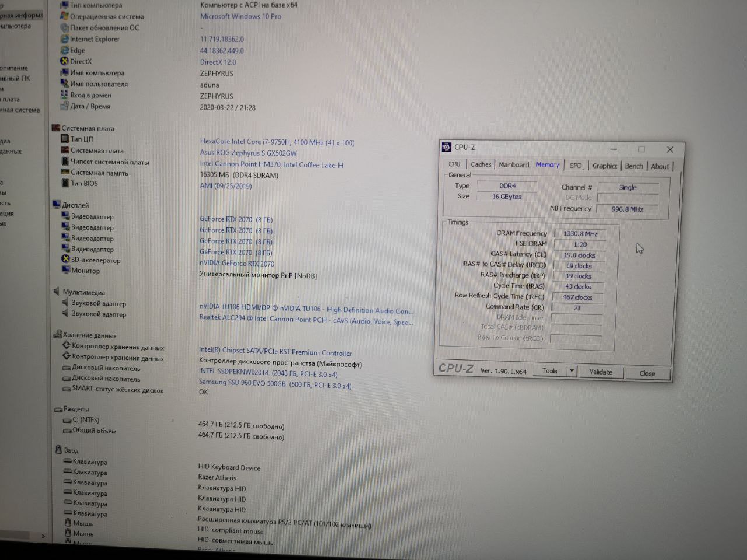
Task: Open the DirectX 12.0 link
Action: 218,62
